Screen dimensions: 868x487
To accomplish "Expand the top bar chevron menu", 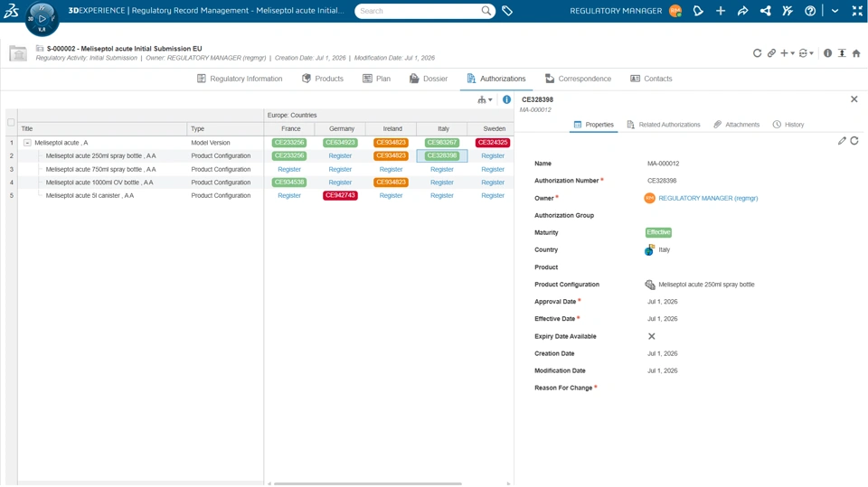I will tap(835, 11).
